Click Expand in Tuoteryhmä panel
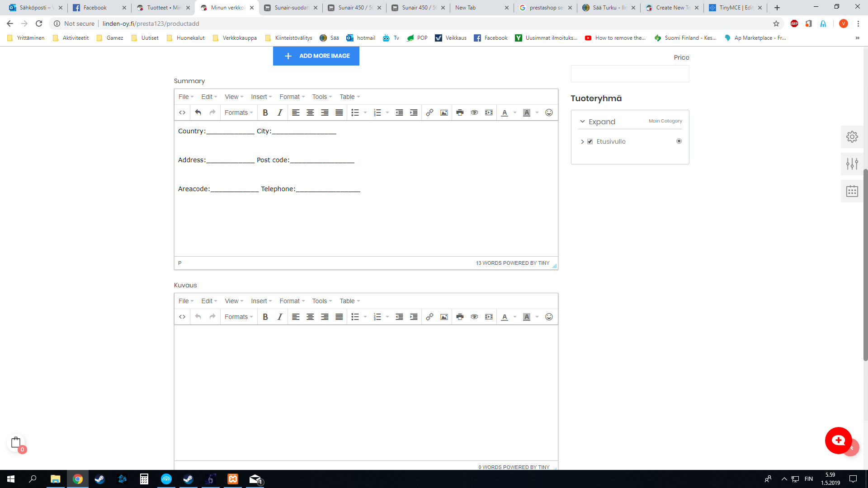The image size is (868, 488). click(601, 122)
